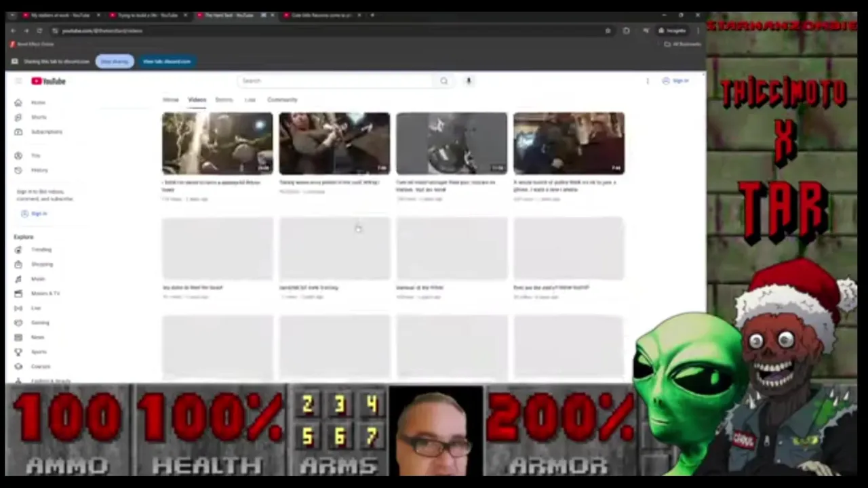Image resolution: width=868 pixels, height=488 pixels.
Task: Open the second video thumbnail in top row
Action: tap(334, 143)
